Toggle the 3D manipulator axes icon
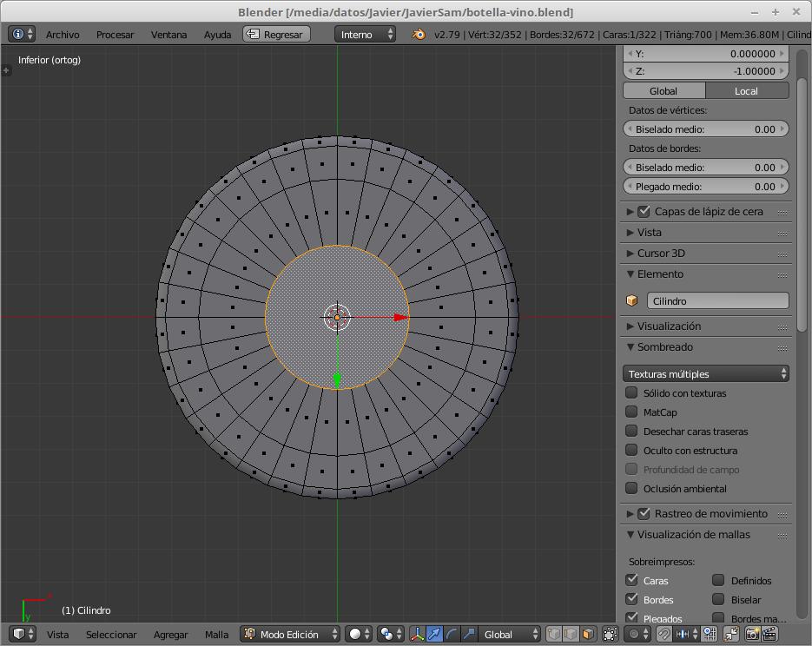The height and width of the screenshot is (646, 812). [418, 634]
